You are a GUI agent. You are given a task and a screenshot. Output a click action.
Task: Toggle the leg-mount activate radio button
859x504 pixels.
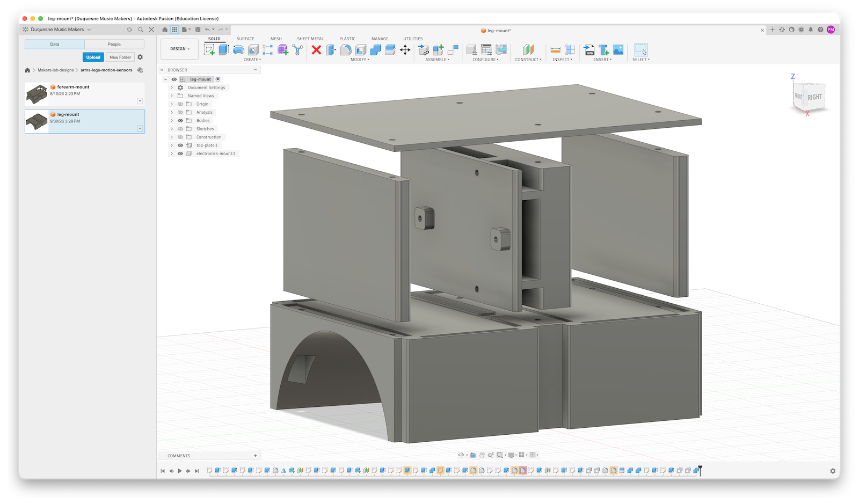click(218, 79)
